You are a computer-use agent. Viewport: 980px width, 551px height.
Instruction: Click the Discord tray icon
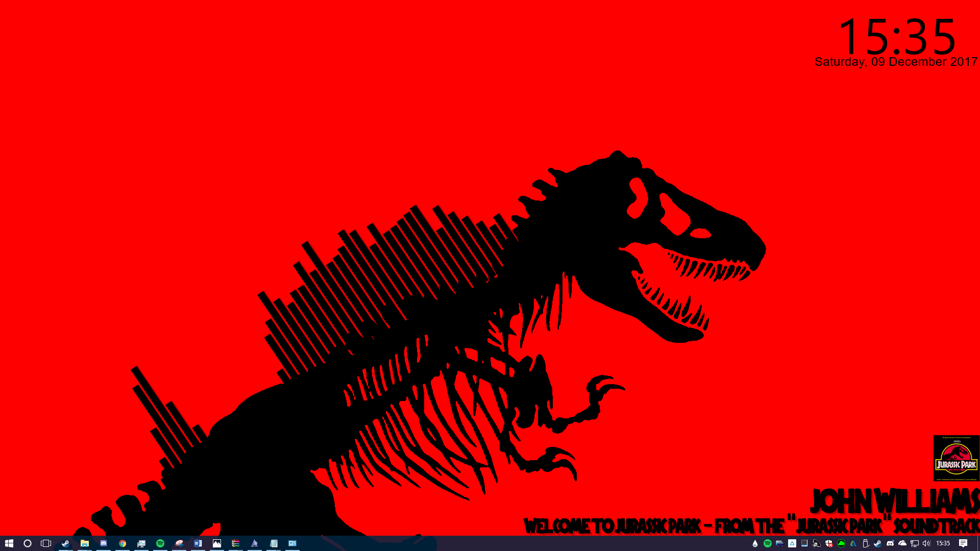click(x=890, y=543)
